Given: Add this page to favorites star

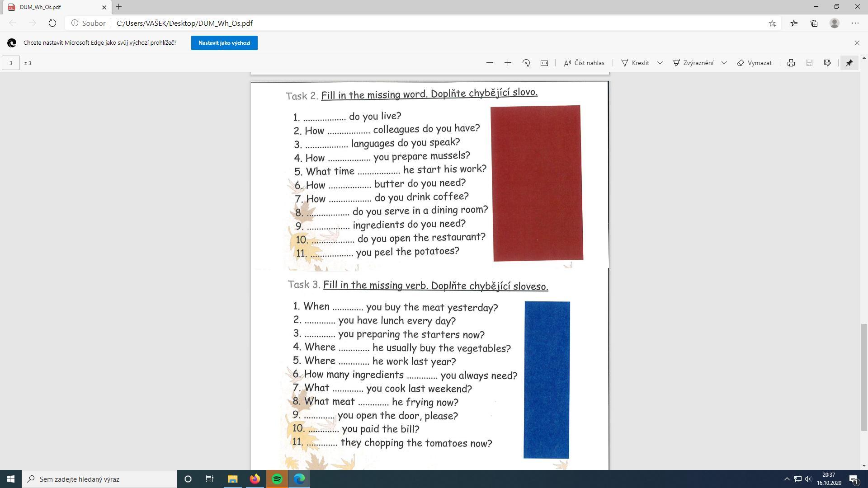Looking at the screenshot, I should click(772, 23).
